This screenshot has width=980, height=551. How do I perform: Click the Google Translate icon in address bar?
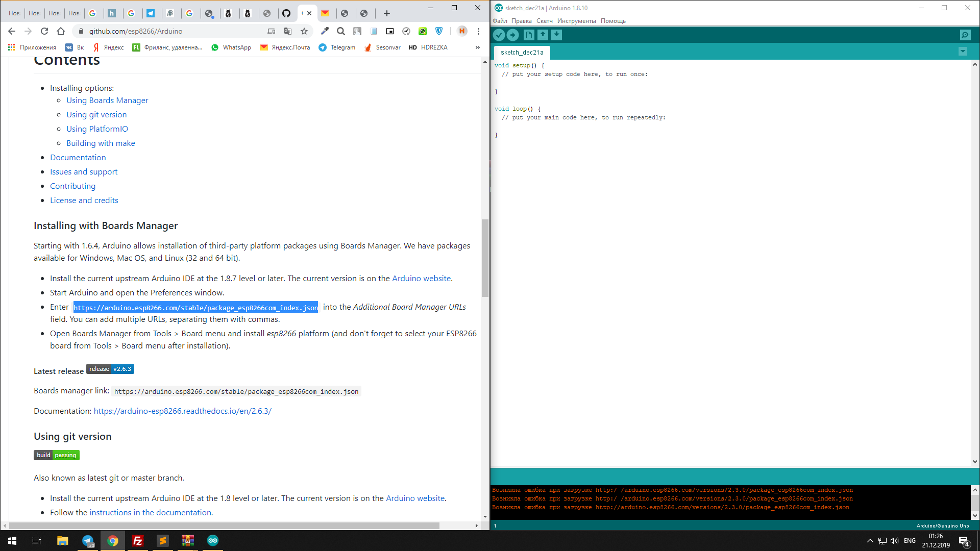pyautogui.click(x=288, y=31)
